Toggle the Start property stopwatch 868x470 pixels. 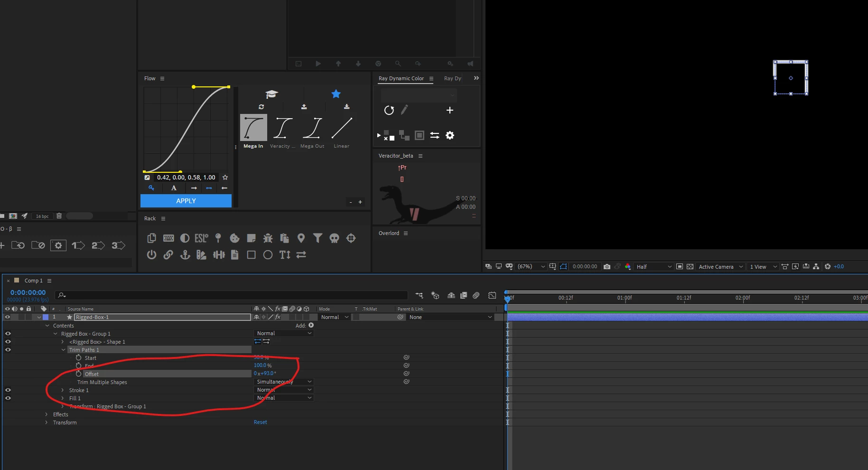(79, 358)
